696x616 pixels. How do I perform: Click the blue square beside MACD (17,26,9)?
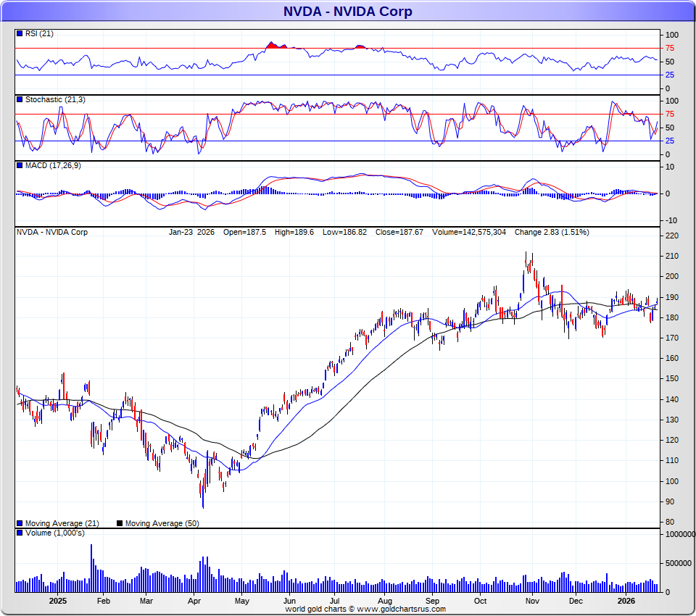pyautogui.click(x=20, y=165)
